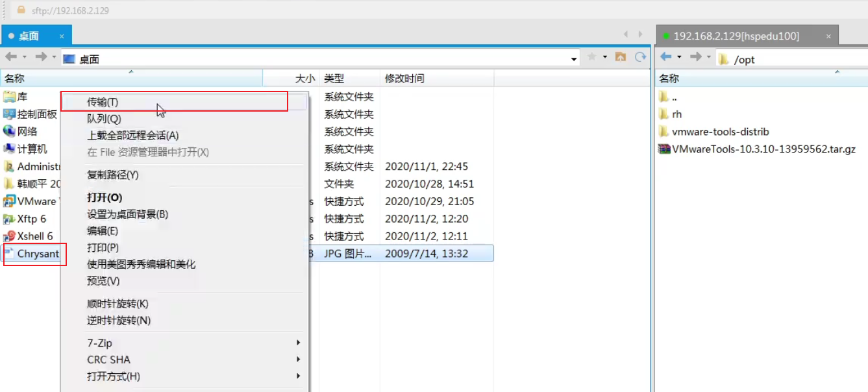Click the remote parent directory '..' folder
Viewport: 868px width, 392px height.
pyautogui.click(x=663, y=97)
